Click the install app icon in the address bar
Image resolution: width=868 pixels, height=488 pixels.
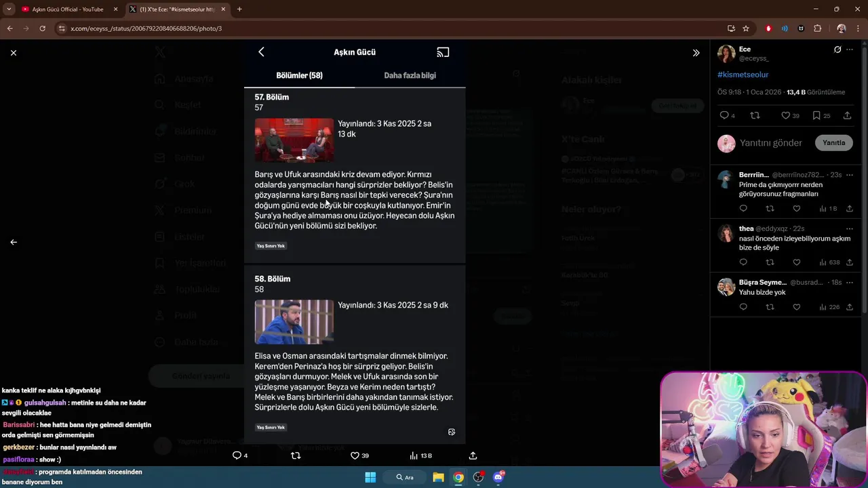[731, 28]
